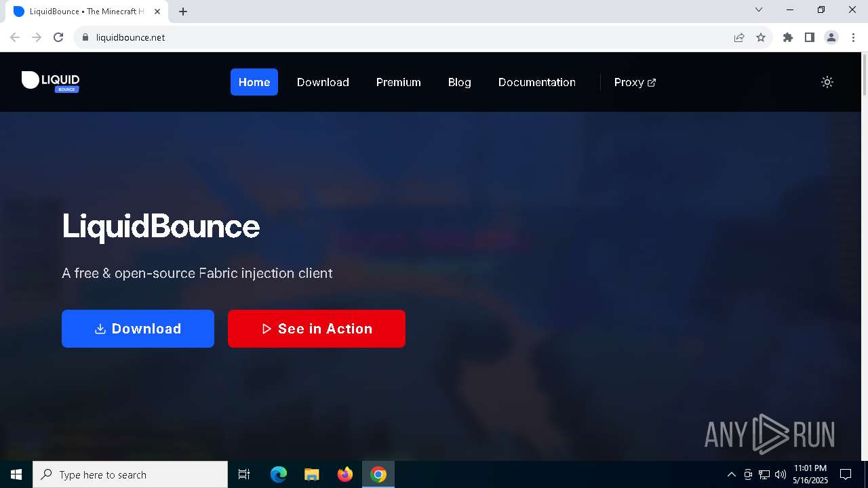
Task: Bookmark this tab with the star icon
Action: coord(761,37)
